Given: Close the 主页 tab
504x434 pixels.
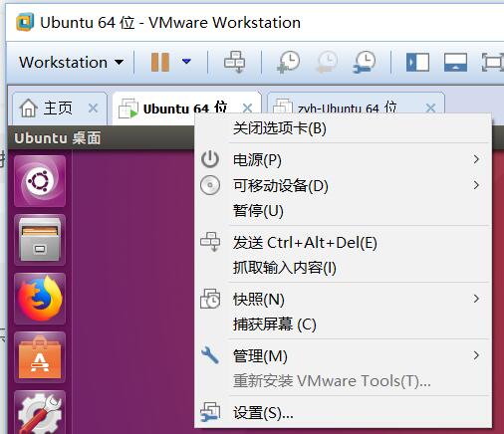Looking at the screenshot, I should pos(94,108).
